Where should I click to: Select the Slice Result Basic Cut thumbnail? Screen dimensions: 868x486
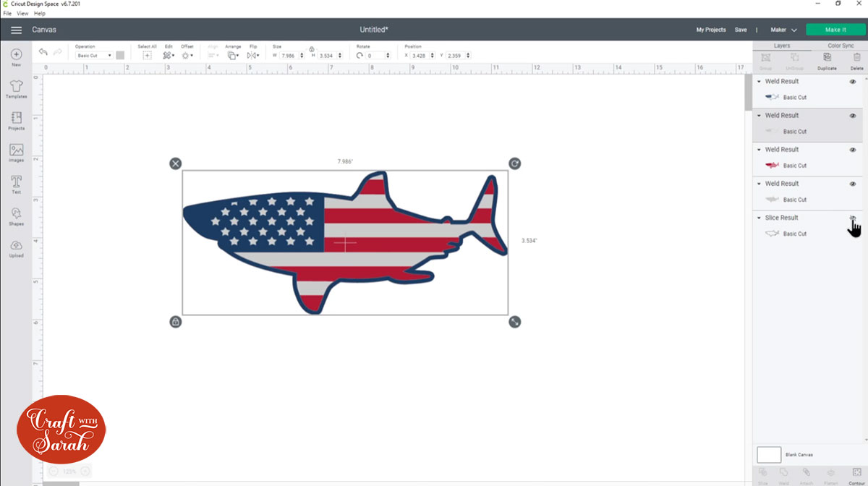[772, 234]
